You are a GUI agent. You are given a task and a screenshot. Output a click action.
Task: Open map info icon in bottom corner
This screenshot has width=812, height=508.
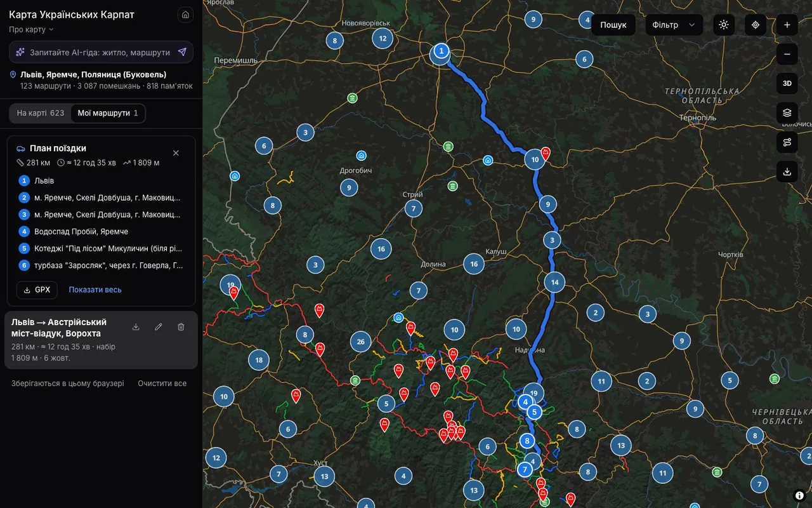(x=799, y=496)
